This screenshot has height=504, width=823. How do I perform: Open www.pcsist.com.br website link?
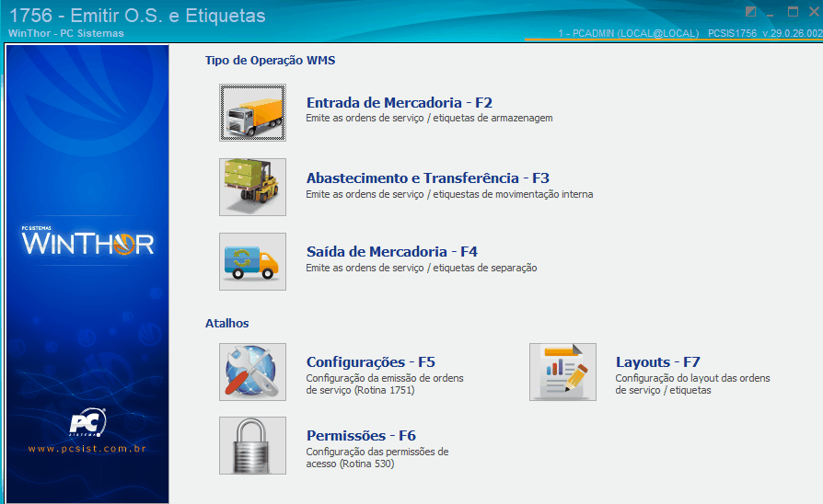coord(87,449)
